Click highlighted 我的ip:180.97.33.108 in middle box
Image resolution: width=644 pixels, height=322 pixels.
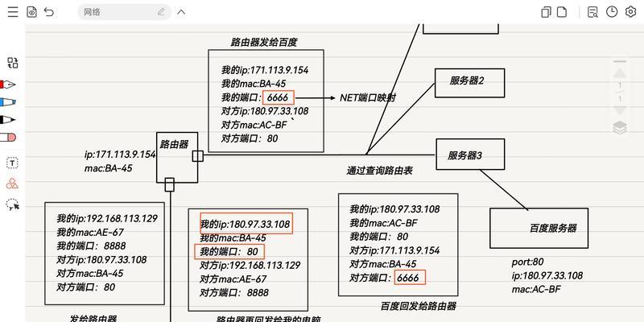[246, 224]
